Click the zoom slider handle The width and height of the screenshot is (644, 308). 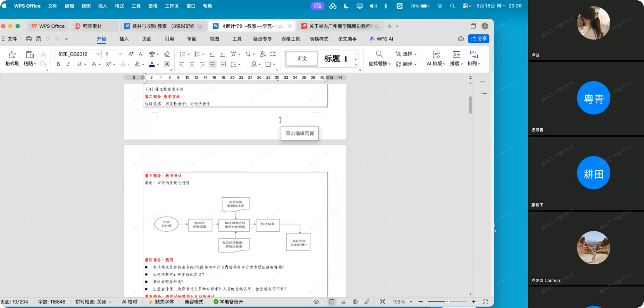447,302
